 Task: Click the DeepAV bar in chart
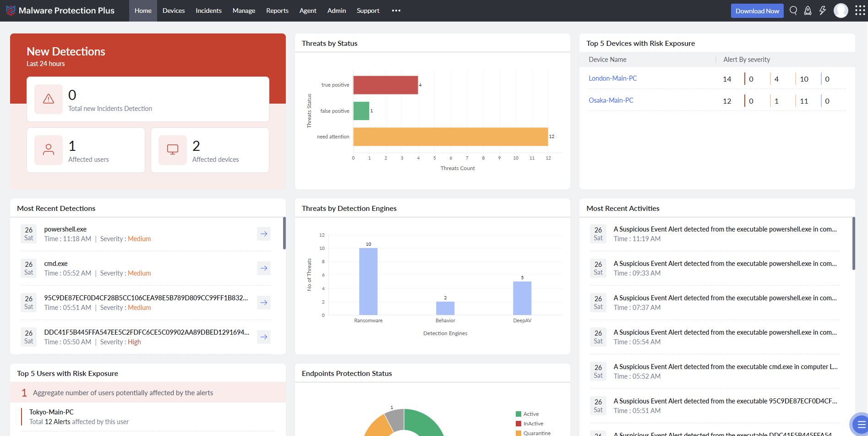(522, 298)
